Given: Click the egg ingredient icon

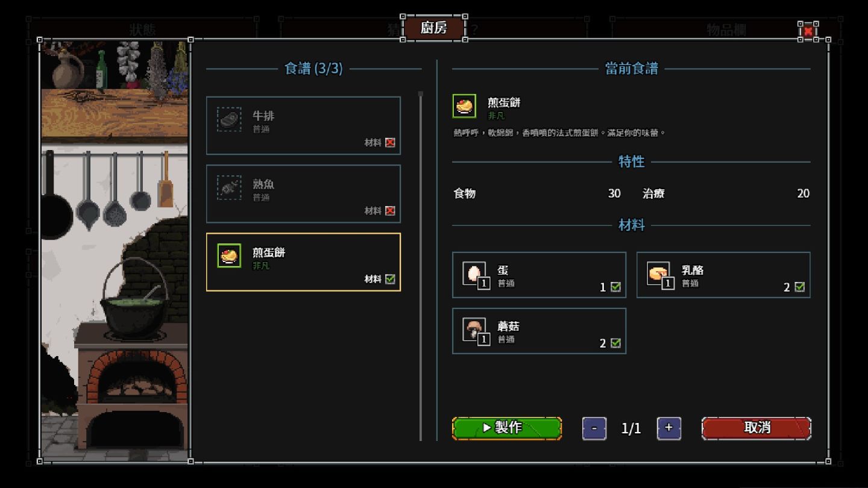Looking at the screenshot, I should 474,274.
